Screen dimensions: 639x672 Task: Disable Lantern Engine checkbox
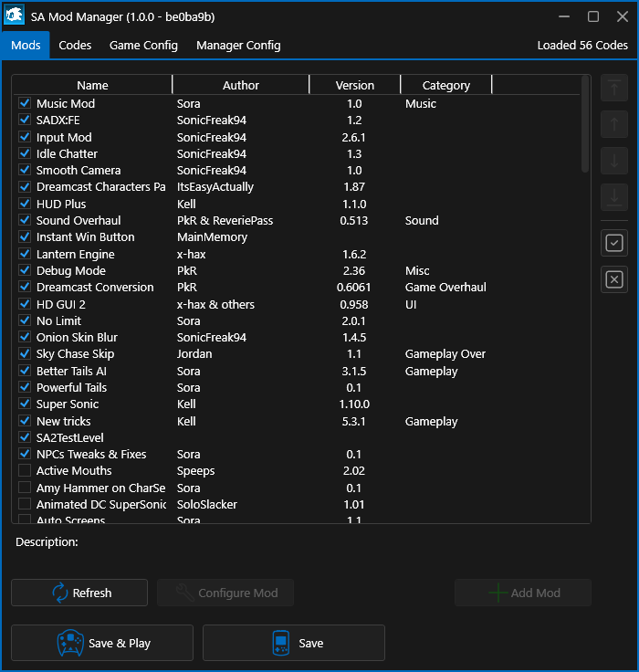tap(25, 254)
